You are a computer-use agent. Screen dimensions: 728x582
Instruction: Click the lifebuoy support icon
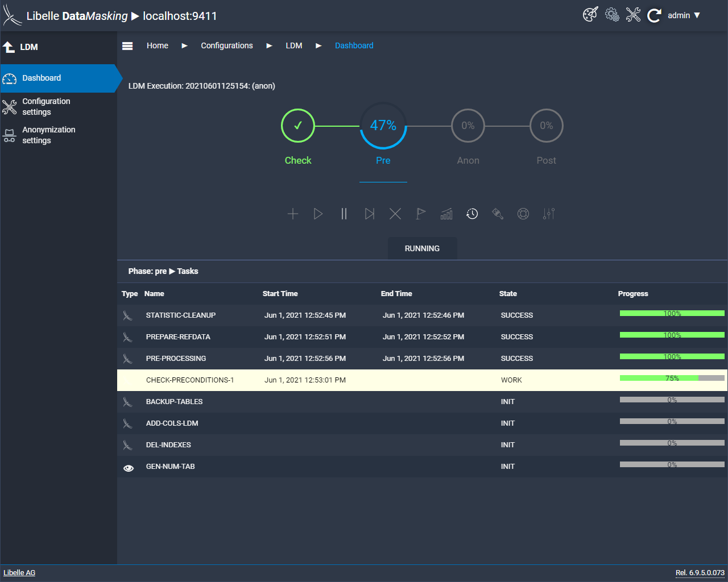pyautogui.click(x=523, y=214)
